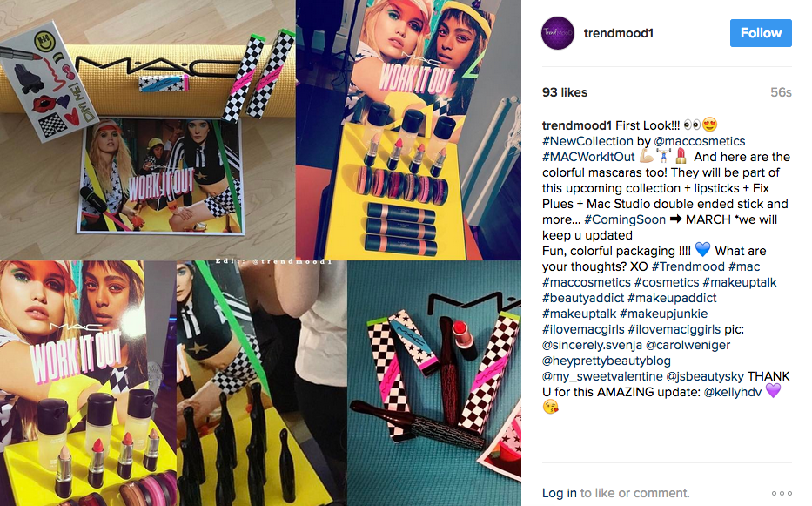Image resolution: width=812 pixels, height=506 pixels.
Task: Open the @heyprettybeautyblog mention
Action: click(x=607, y=361)
